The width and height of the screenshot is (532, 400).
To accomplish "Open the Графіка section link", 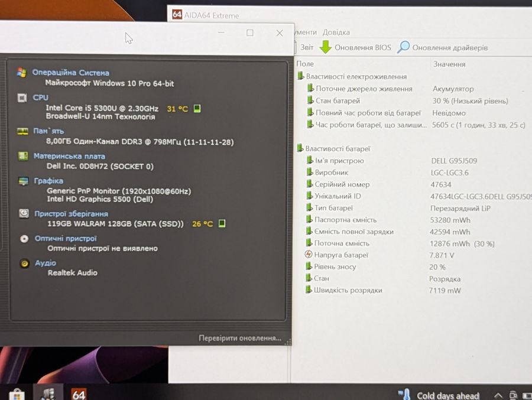I will [48, 181].
